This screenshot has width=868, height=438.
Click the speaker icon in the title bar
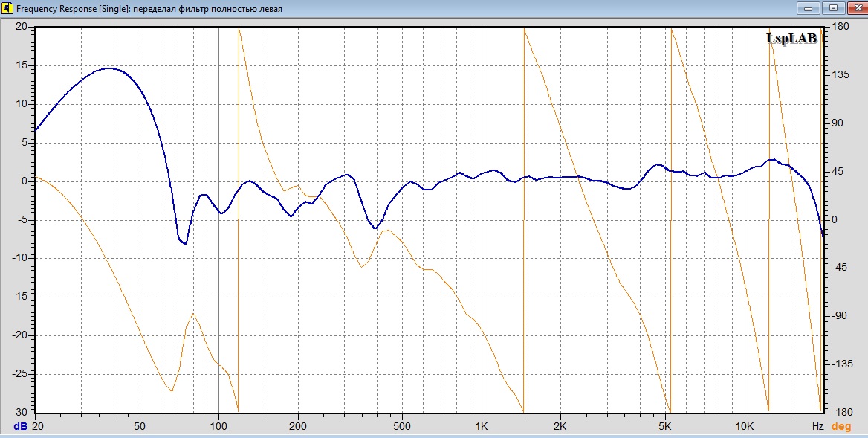(x=7, y=8)
